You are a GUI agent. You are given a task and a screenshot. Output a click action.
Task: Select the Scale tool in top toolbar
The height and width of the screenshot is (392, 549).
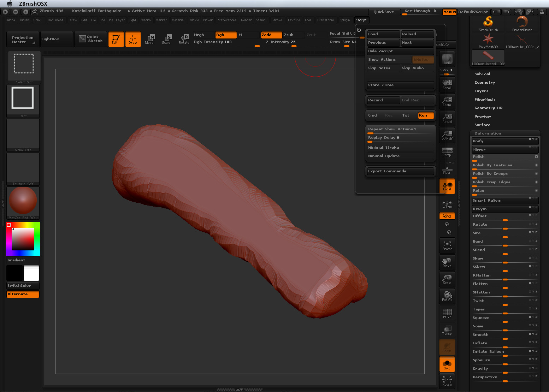tap(166, 39)
